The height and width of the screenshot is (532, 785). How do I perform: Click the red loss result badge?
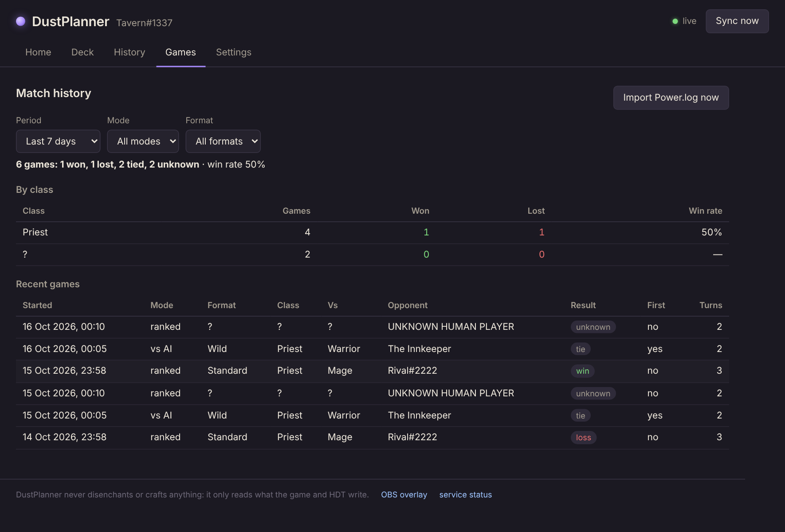pos(584,438)
